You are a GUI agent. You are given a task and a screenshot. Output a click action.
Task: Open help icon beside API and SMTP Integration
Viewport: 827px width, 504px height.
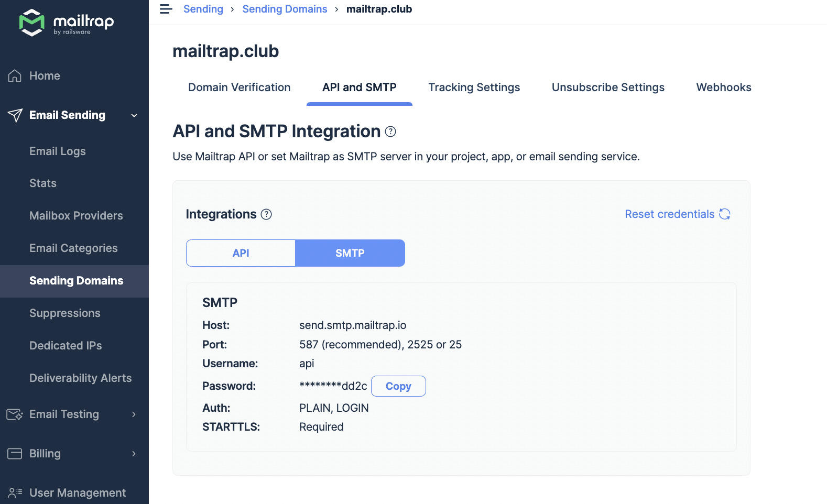click(390, 132)
